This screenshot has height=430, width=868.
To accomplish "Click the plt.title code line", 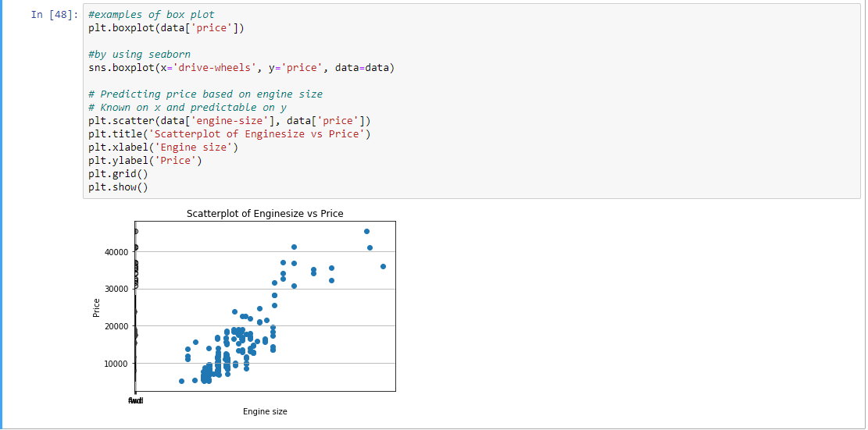I will pos(230,133).
